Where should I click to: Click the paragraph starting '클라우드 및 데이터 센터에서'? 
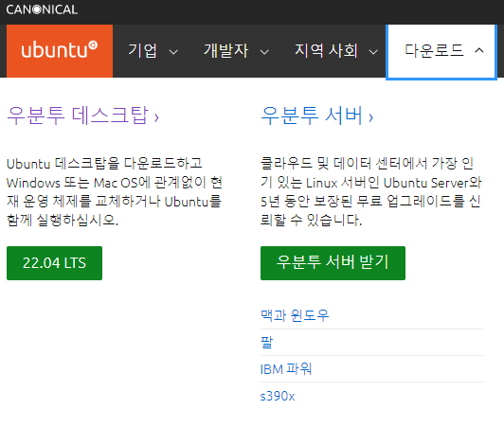point(371,192)
